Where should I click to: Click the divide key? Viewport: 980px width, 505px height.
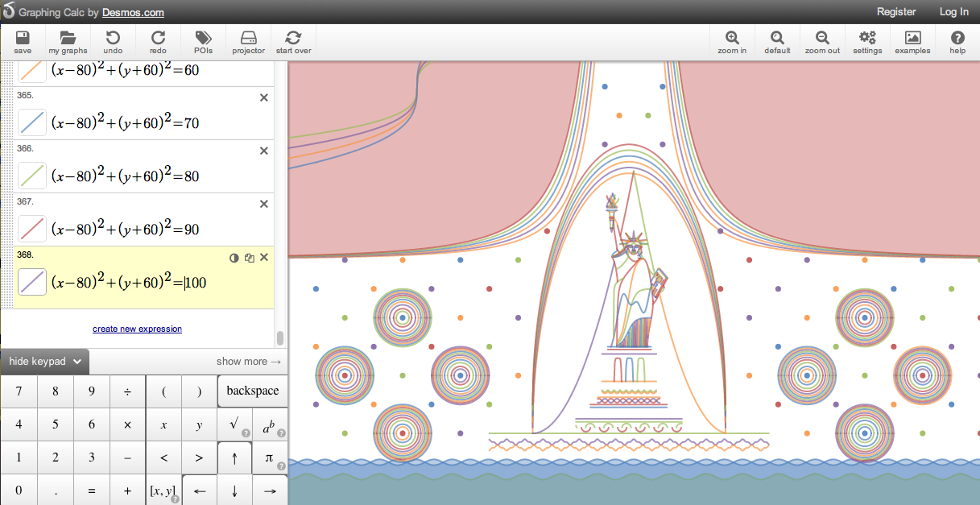(x=127, y=392)
